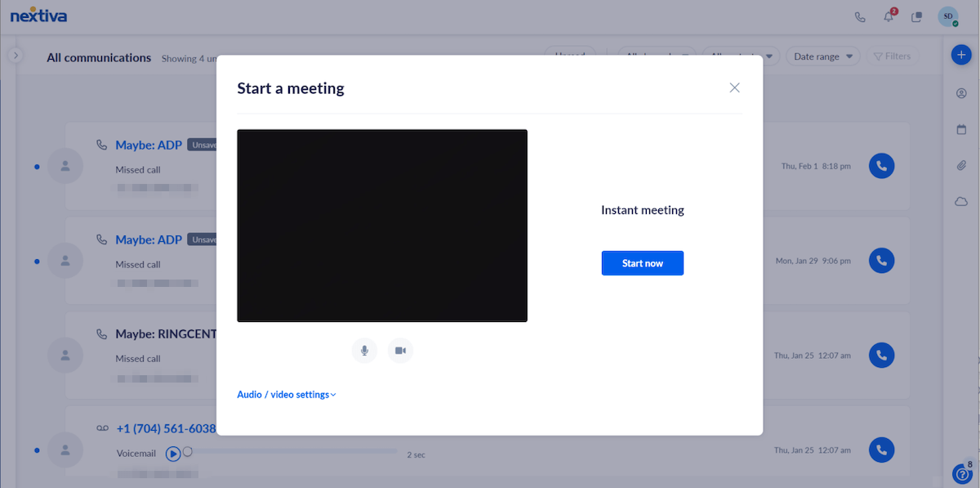Open the notifications bell
Viewport: 980px width, 488px height.
click(889, 17)
